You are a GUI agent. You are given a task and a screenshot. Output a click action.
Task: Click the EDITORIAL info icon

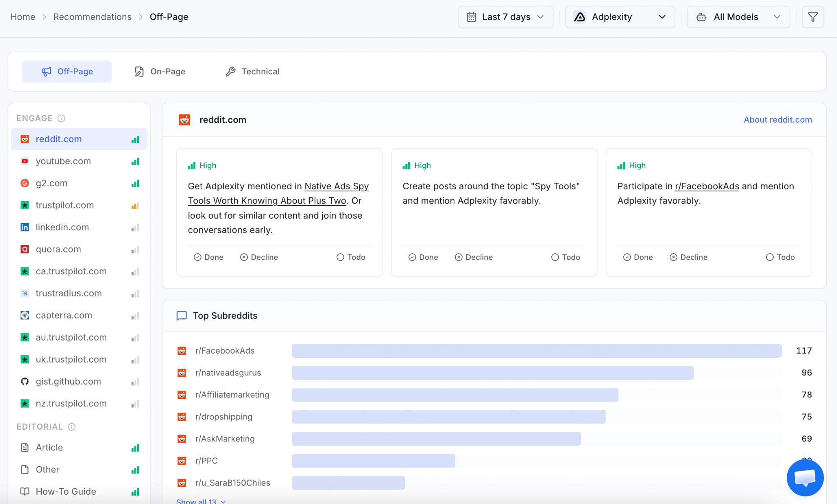(72, 427)
